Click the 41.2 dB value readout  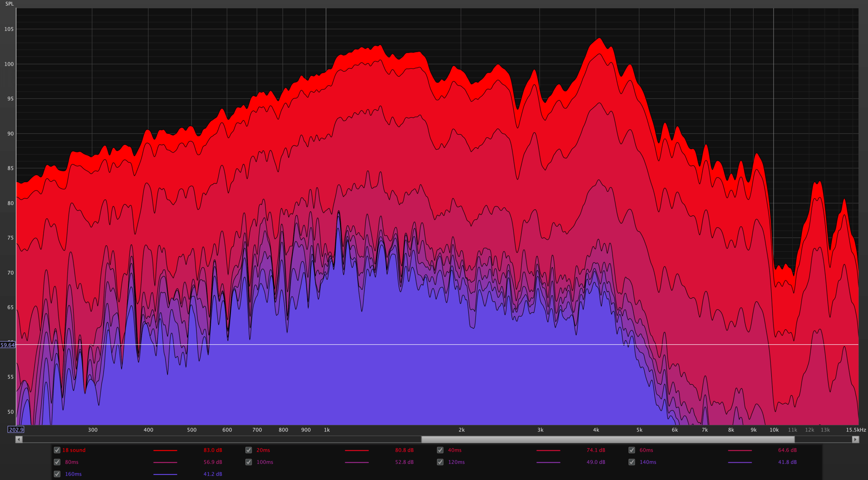click(x=213, y=474)
